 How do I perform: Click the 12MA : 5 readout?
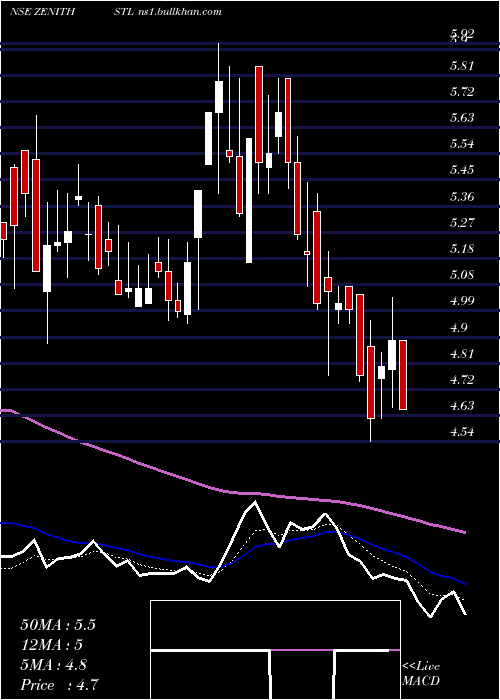[52, 645]
